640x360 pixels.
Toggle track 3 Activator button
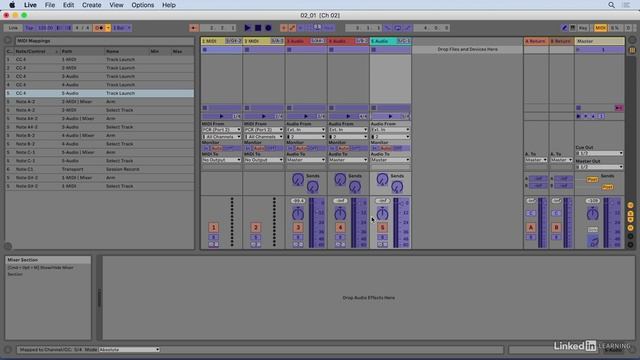pyautogui.click(x=298, y=227)
